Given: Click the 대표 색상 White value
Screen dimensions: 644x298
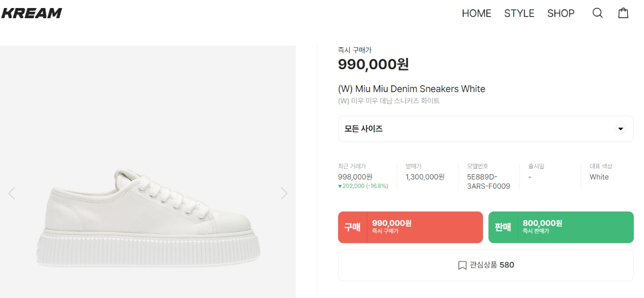Looking at the screenshot, I should [599, 177].
